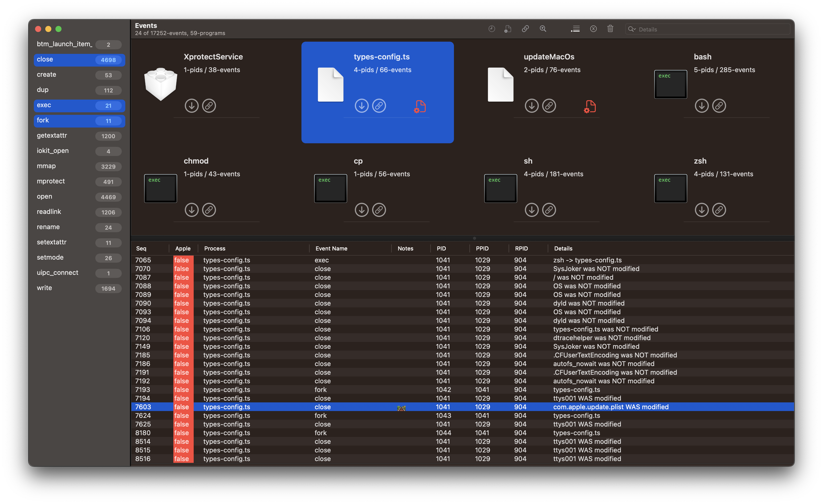The image size is (823, 504).
Task: Select row 7120 'dtracehelper was NOT modified'
Action: click(x=463, y=338)
